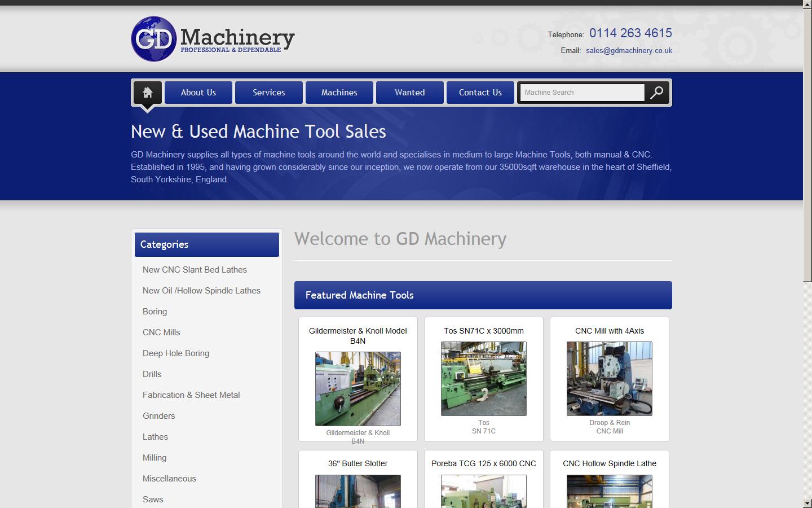This screenshot has width=812, height=508.
Task: View Gildermeister & Knoll B4N machine photo
Action: pos(358,389)
